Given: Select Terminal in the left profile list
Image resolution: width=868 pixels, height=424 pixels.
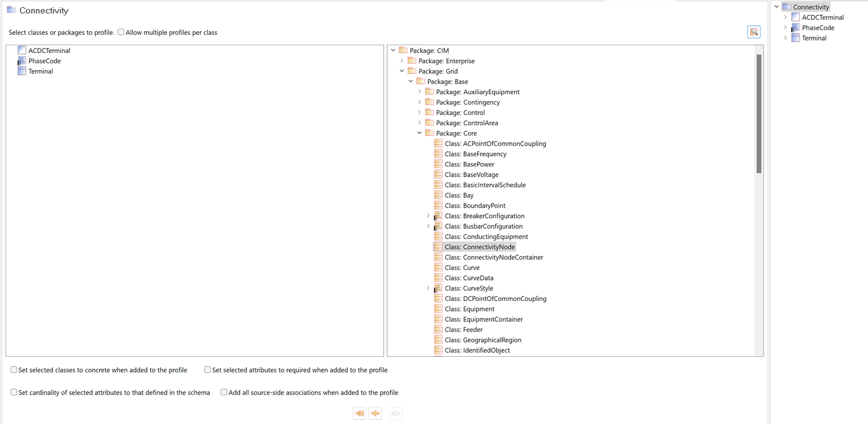Looking at the screenshot, I should coord(41,72).
